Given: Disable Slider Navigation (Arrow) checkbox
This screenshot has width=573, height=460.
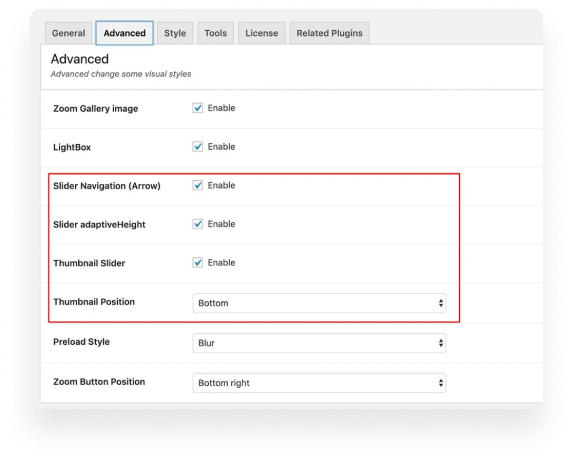Looking at the screenshot, I should [198, 186].
